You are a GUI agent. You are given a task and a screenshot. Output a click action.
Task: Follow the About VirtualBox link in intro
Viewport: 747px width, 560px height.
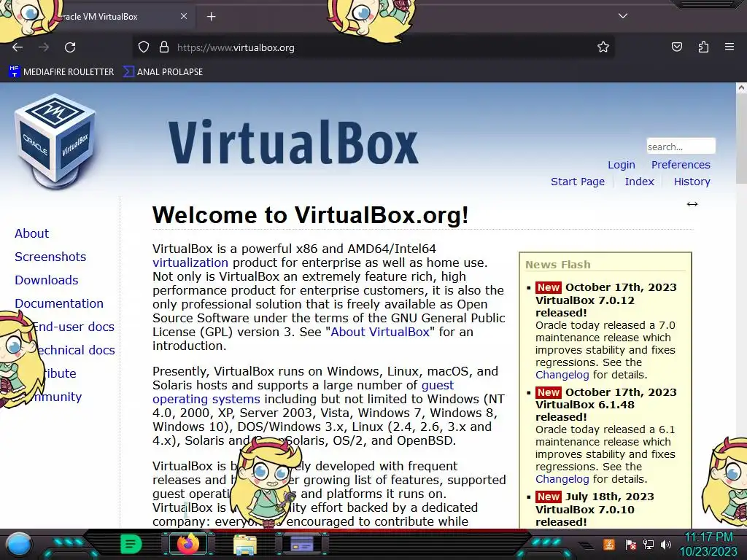point(380,332)
